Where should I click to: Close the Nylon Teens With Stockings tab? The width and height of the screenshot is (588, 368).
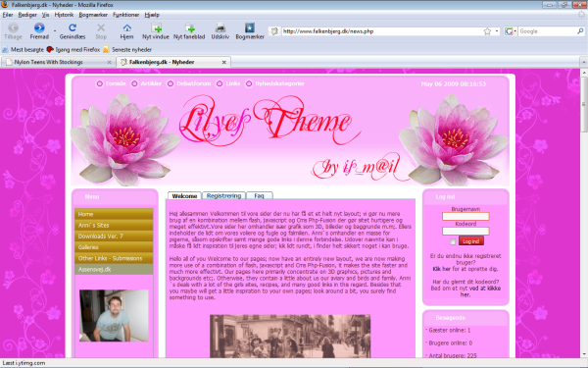click(109, 62)
